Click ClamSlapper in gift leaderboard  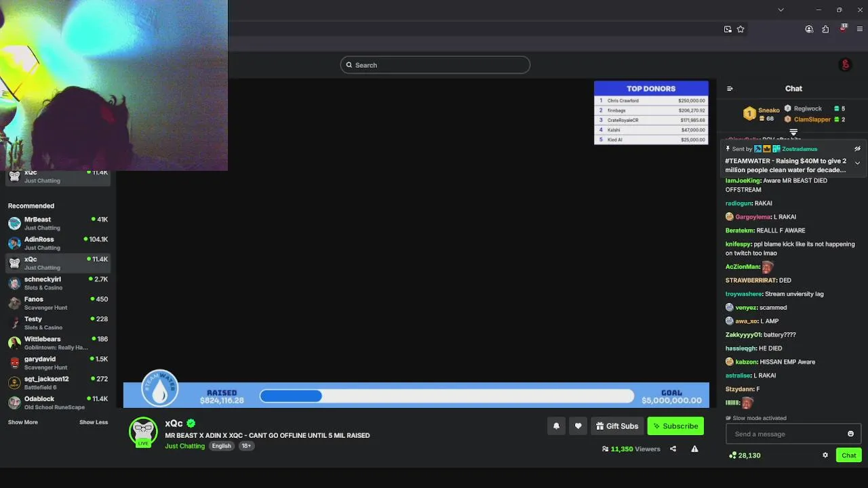coord(812,119)
